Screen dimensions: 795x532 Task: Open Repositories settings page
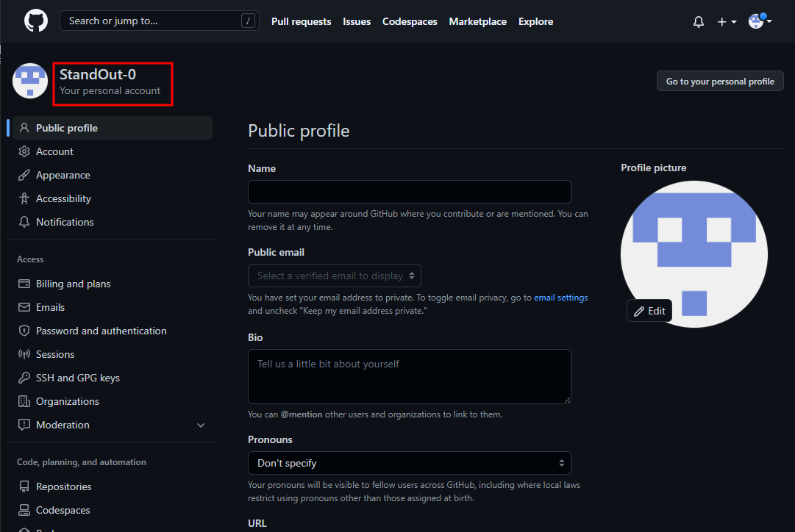pos(113,486)
